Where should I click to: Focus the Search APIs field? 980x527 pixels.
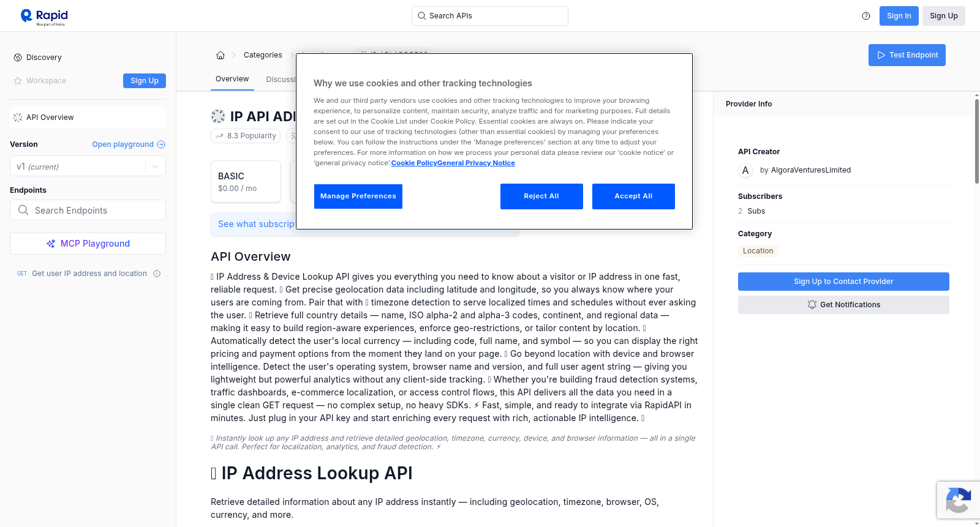(x=490, y=16)
